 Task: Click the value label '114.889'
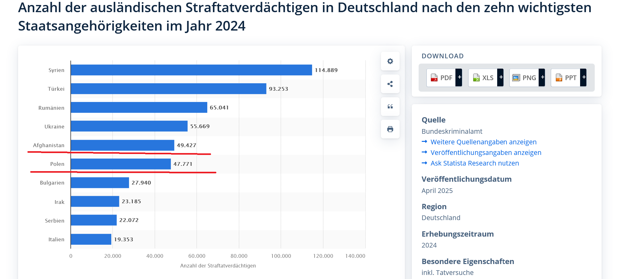click(x=326, y=70)
